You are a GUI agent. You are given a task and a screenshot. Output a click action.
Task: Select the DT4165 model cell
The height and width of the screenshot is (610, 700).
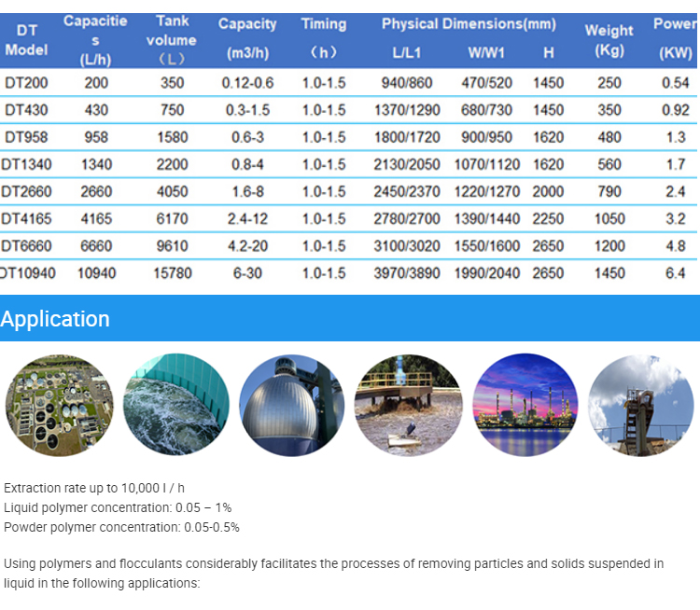26,218
